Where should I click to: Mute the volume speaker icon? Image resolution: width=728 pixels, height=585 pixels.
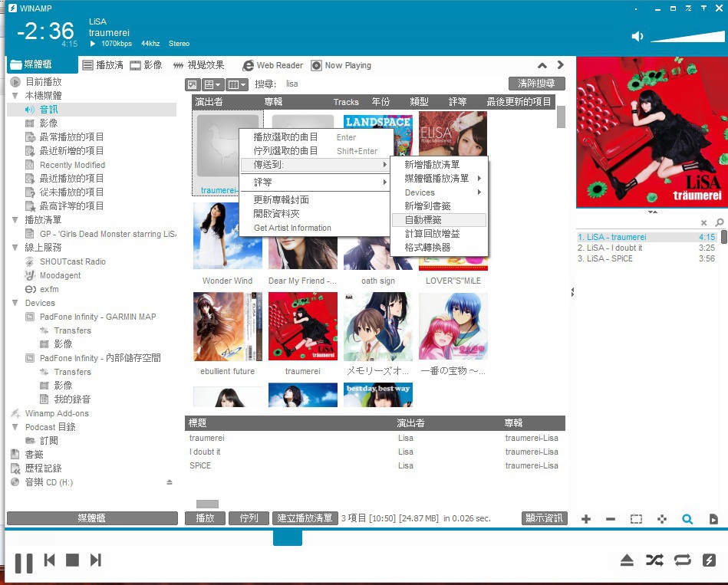click(637, 36)
